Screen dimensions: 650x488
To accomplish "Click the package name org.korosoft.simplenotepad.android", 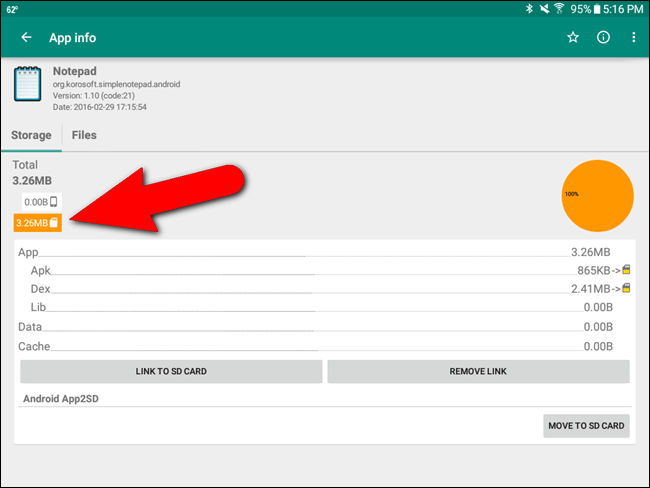I will coord(116,84).
